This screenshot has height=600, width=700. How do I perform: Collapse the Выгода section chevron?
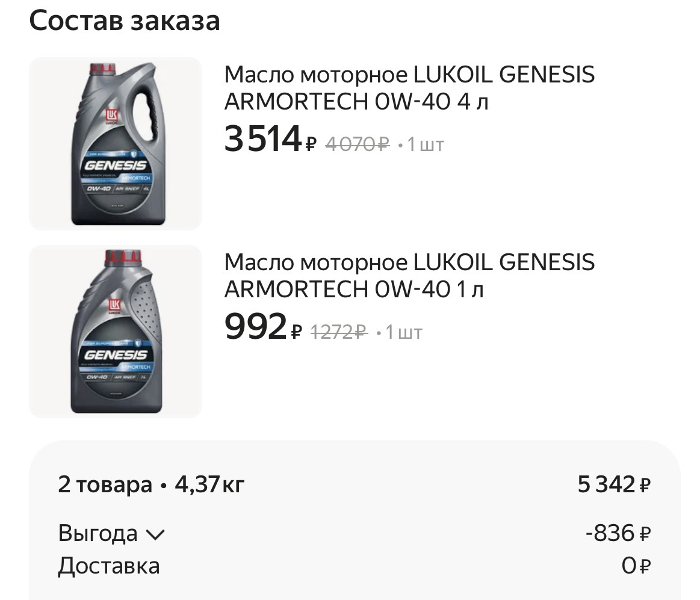coord(158,533)
